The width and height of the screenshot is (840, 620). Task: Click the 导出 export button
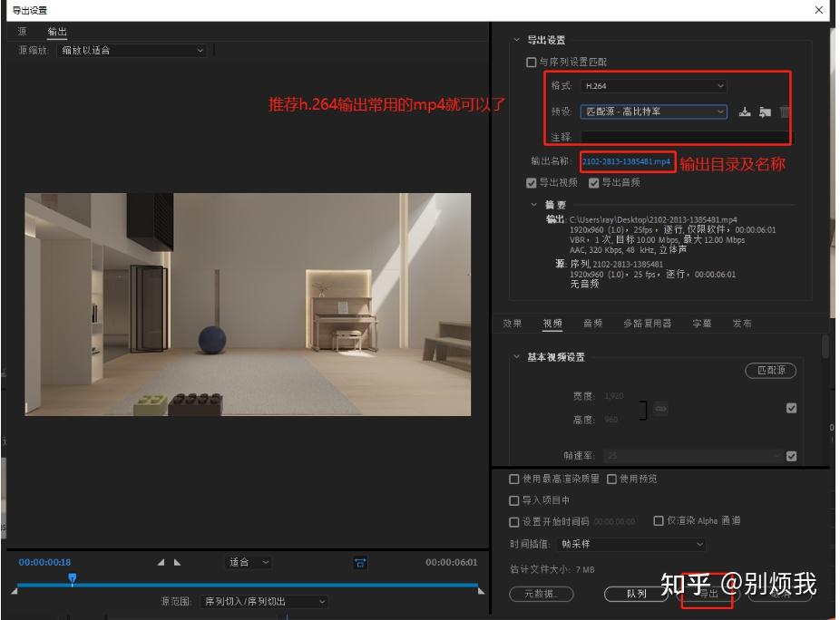tap(708, 594)
